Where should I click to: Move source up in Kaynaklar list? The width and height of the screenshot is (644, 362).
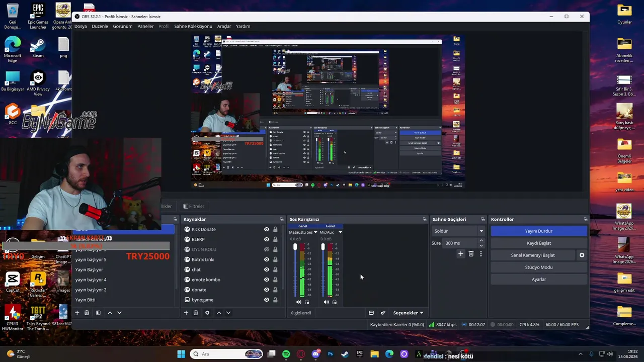point(219,313)
